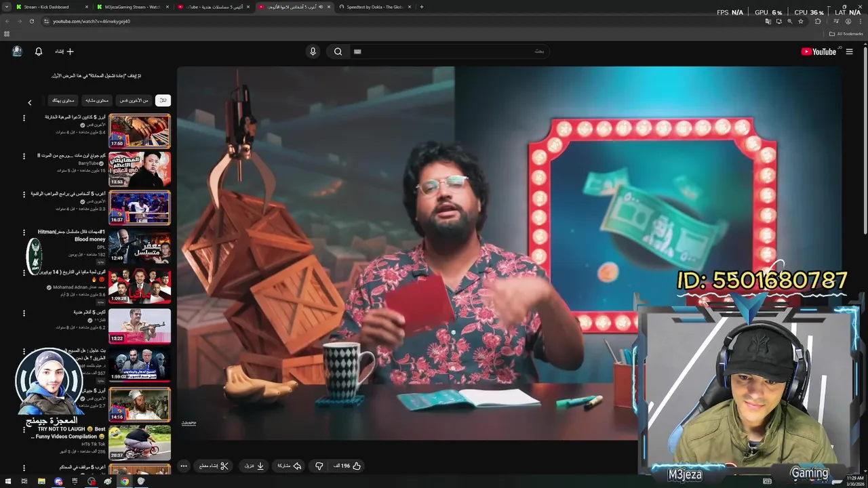
Task: Click the YouTube account avatar
Action: (17, 52)
